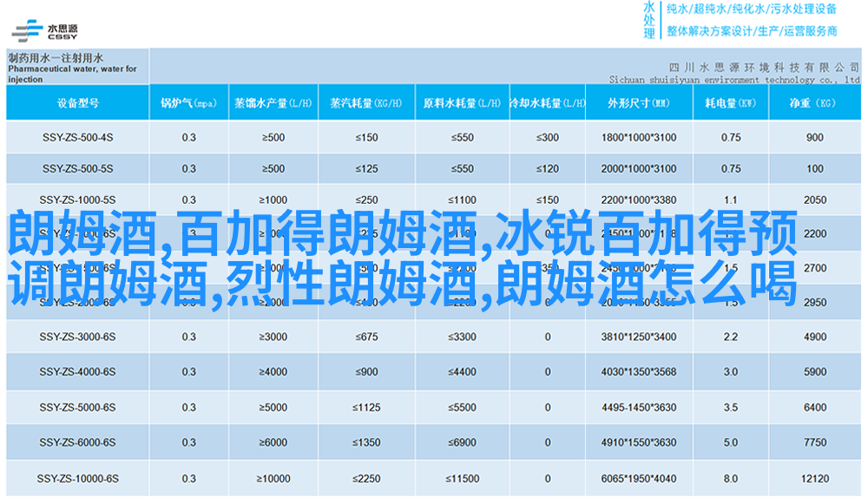
Task: Click net weight '100' in SSY-ZS-500-5S row
Action: pyautogui.click(x=815, y=169)
